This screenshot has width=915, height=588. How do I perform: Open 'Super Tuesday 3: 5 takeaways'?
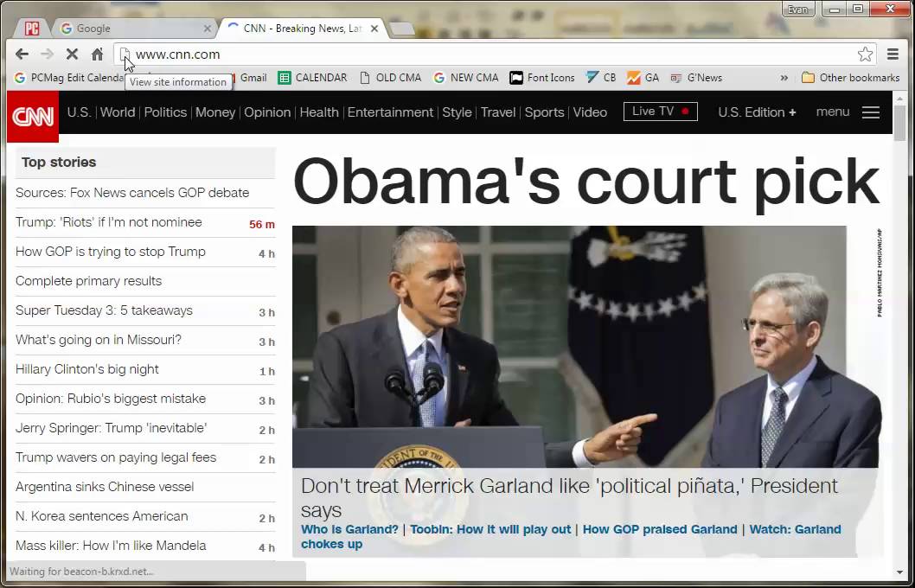pos(104,310)
